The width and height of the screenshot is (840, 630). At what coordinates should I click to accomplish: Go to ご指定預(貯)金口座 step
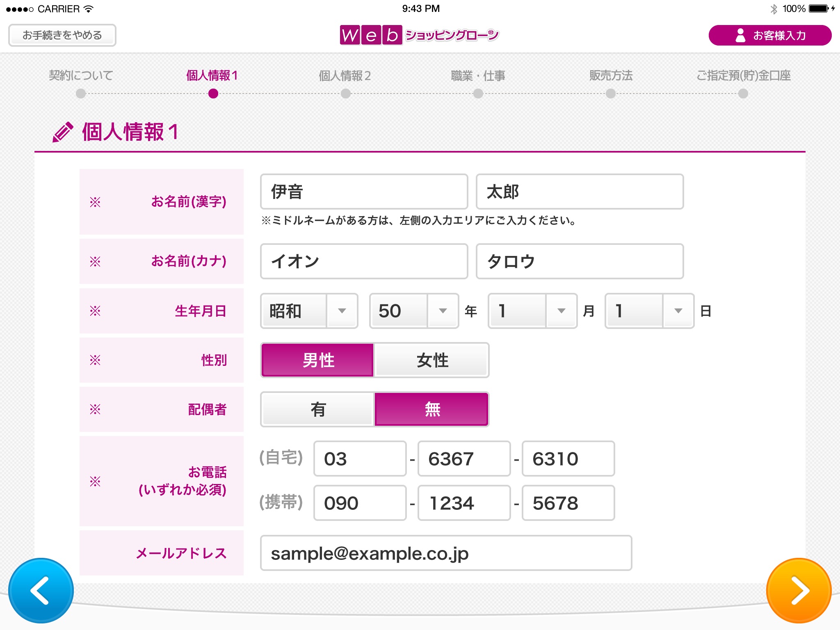[x=743, y=75]
